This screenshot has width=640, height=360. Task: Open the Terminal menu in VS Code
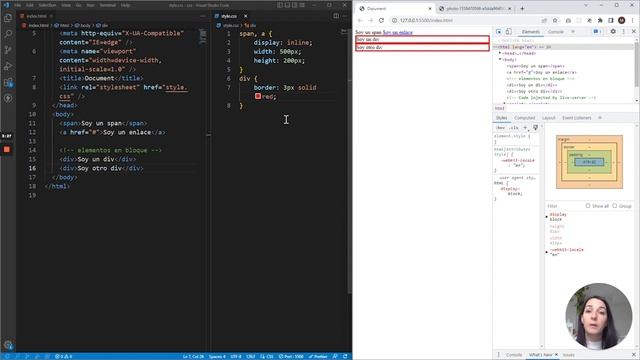[108, 5]
